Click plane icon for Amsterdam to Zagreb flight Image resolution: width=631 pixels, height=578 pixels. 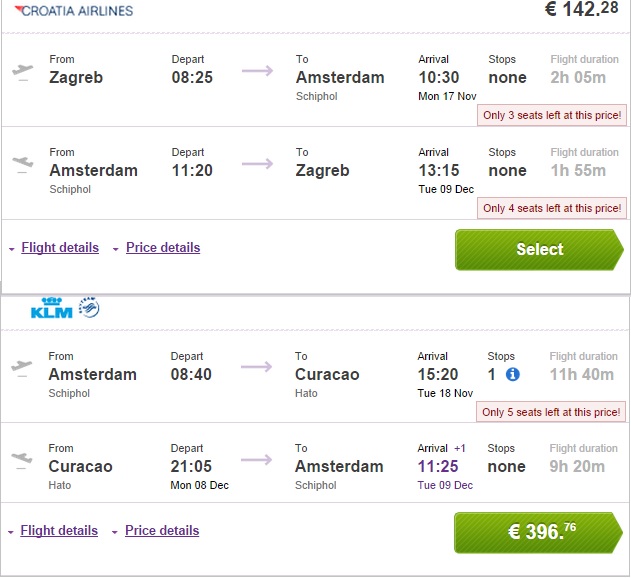(22, 162)
